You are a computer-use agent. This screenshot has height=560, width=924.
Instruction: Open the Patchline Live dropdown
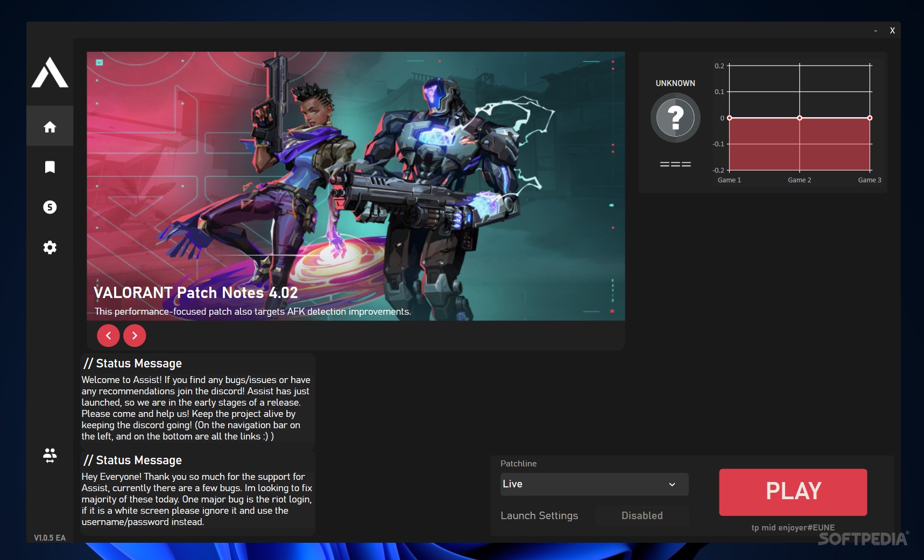click(x=594, y=484)
